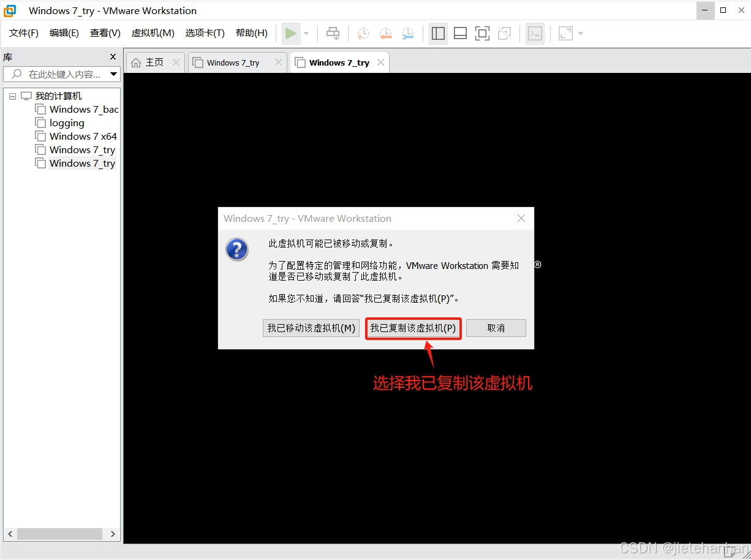This screenshot has width=751, height=560.
Task: Close the VMware Workstation dialog
Action: click(521, 218)
